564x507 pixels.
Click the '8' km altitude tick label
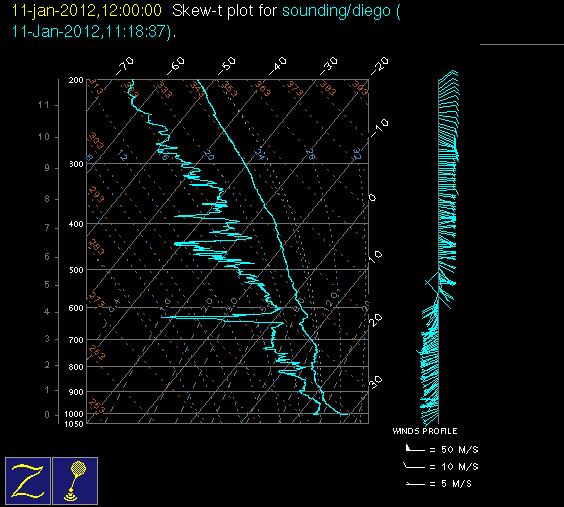pos(47,199)
